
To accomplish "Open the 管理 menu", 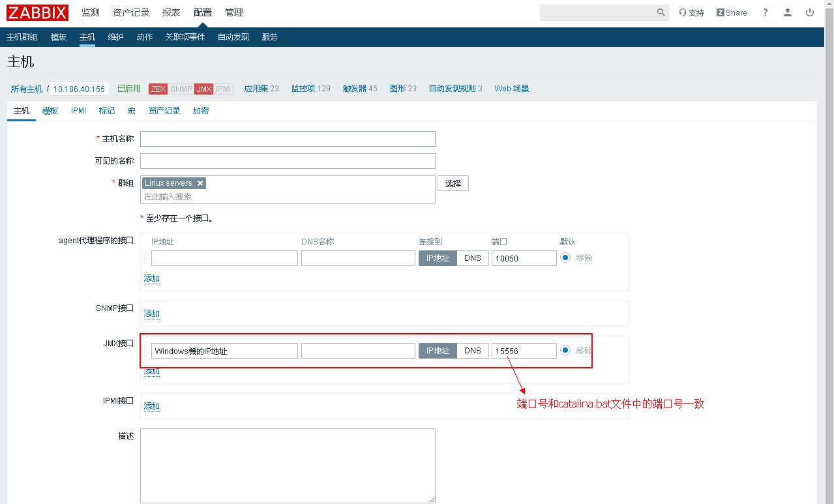I will [234, 12].
